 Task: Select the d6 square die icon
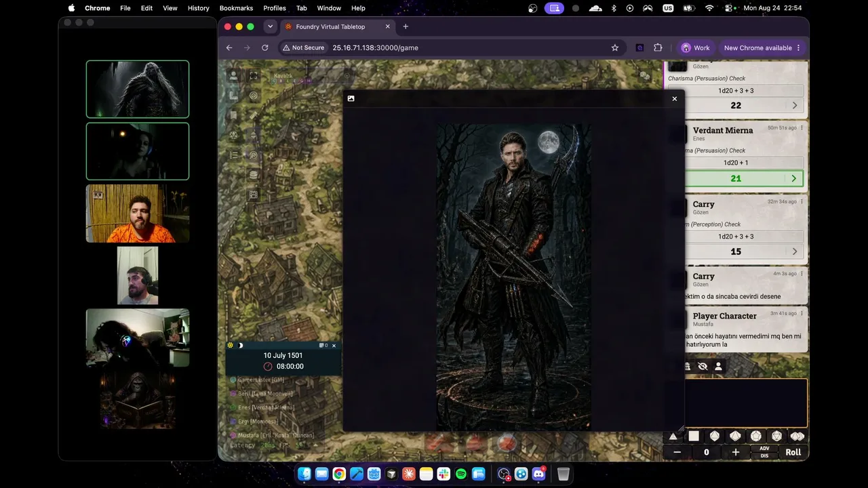coord(694,436)
